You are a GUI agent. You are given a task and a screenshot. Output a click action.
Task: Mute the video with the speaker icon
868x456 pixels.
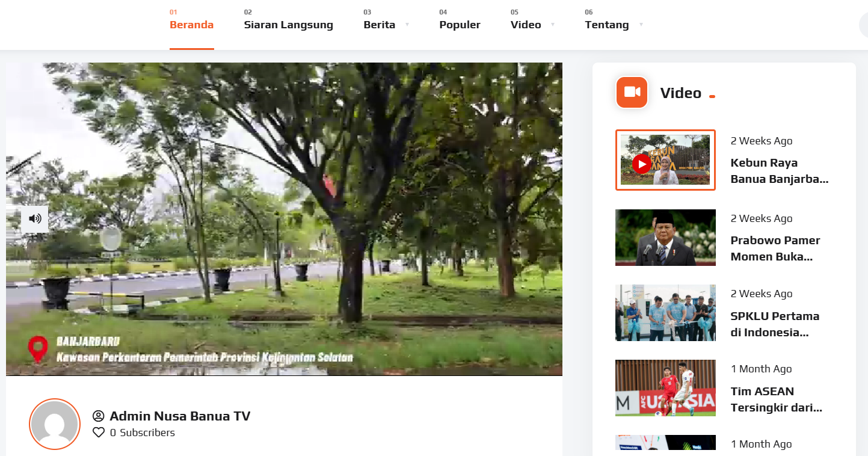[x=35, y=219]
